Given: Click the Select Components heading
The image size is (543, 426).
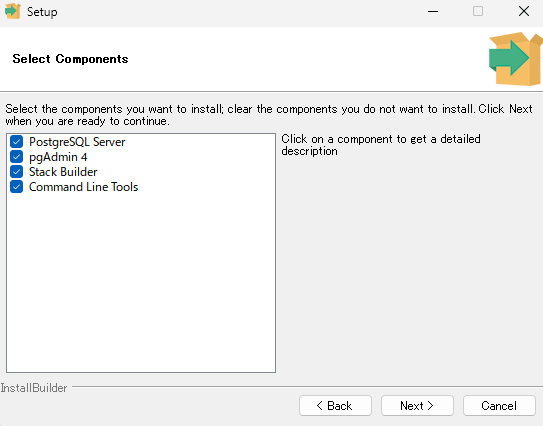Looking at the screenshot, I should point(70,59).
